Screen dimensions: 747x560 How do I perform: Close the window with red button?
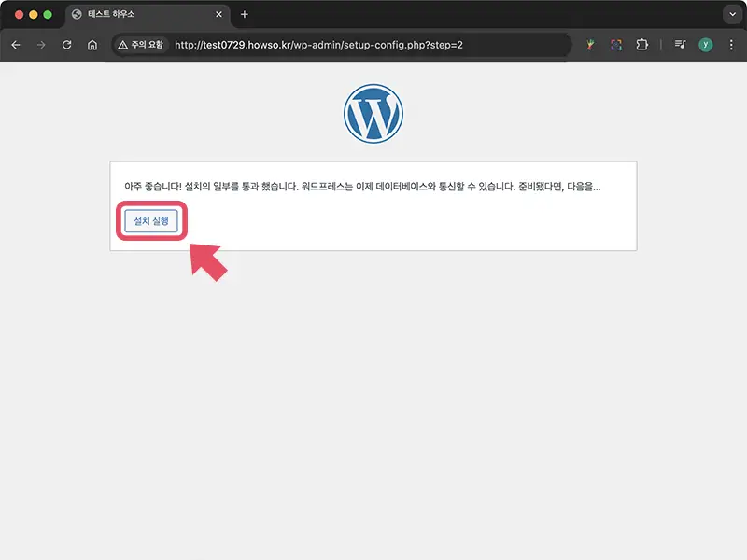[x=19, y=14]
